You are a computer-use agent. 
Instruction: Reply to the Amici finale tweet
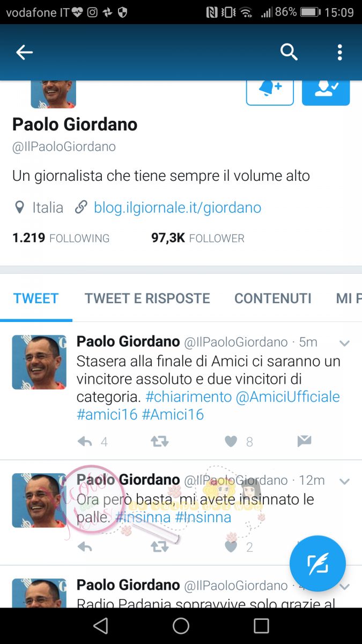coord(85,442)
